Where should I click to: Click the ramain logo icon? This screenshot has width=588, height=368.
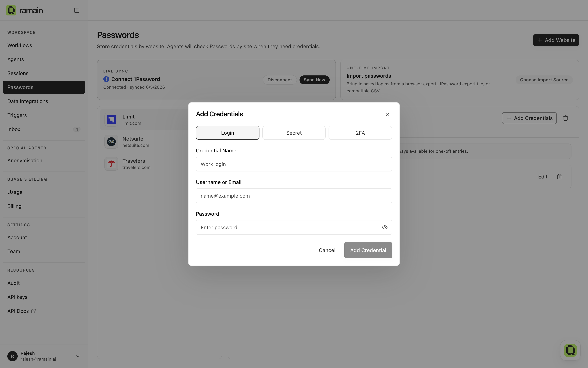tap(11, 10)
